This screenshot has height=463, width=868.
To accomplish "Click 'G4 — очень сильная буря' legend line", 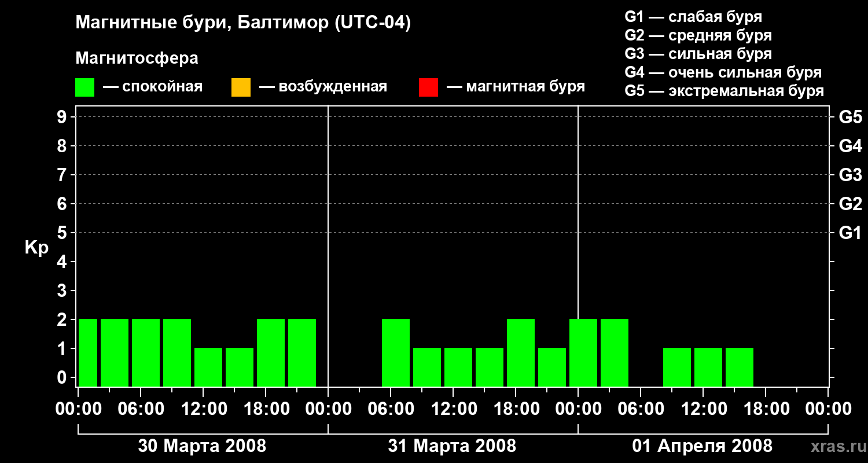I will point(723,72).
